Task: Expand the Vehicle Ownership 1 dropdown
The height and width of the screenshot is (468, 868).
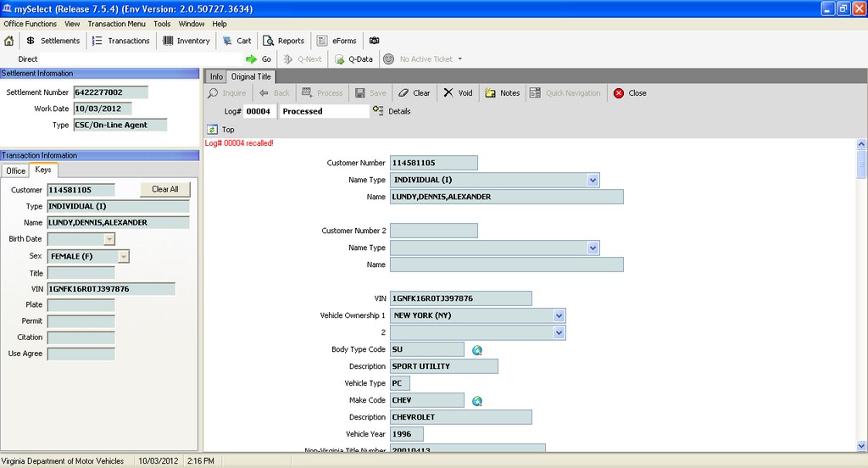Action: [559, 315]
